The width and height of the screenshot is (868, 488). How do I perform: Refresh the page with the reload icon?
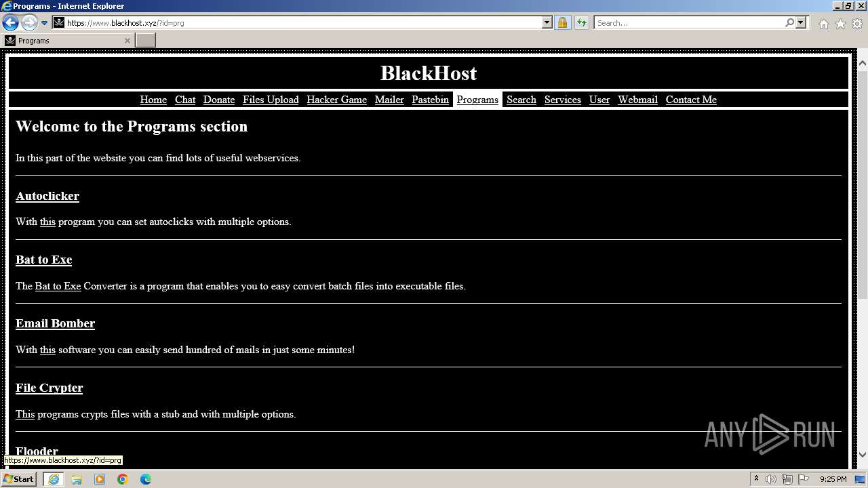coord(581,22)
